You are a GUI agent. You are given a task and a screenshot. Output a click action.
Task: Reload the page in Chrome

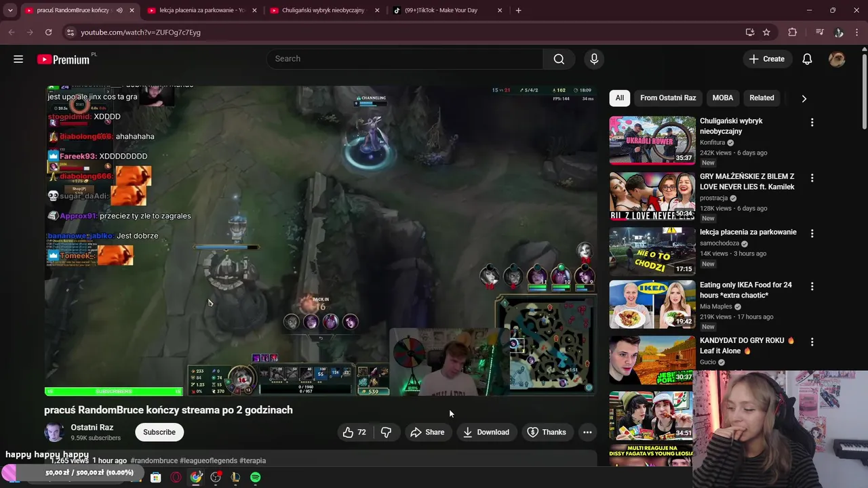tap(48, 32)
